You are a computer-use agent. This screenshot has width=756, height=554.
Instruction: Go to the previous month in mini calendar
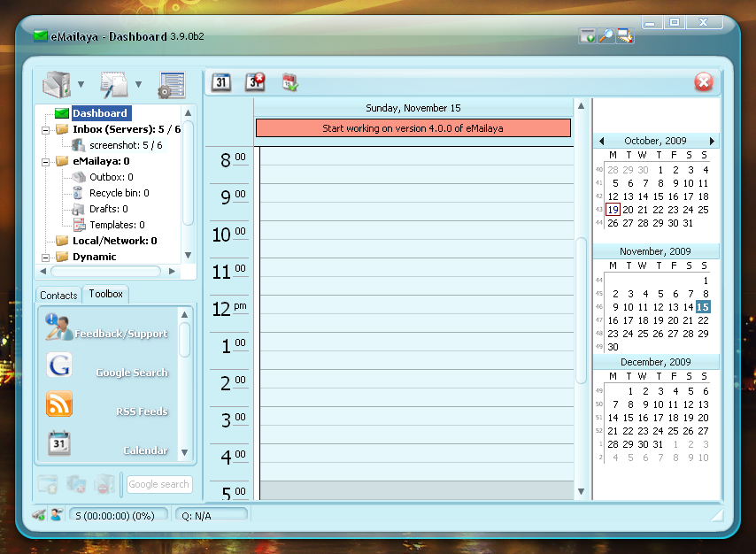(x=601, y=141)
